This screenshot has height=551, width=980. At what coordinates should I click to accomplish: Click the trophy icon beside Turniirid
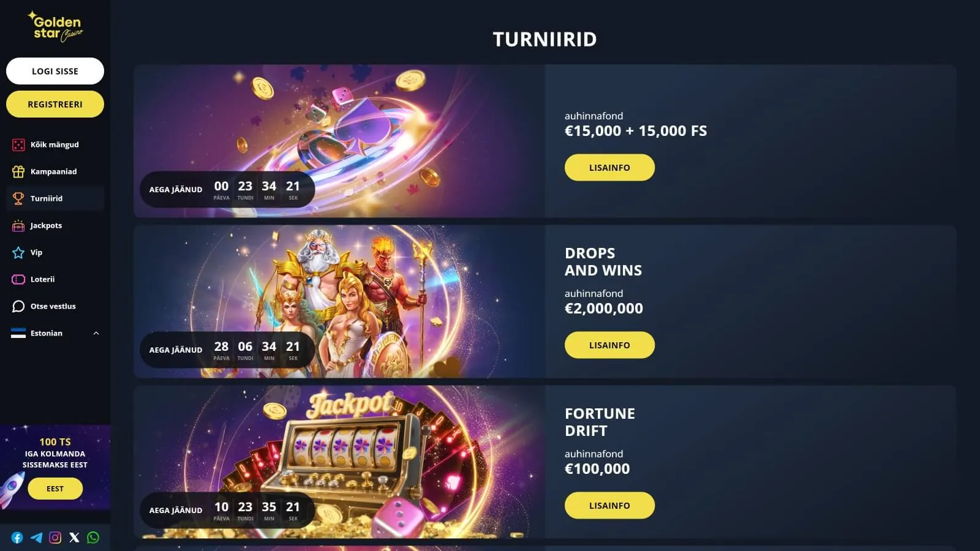[x=18, y=198]
